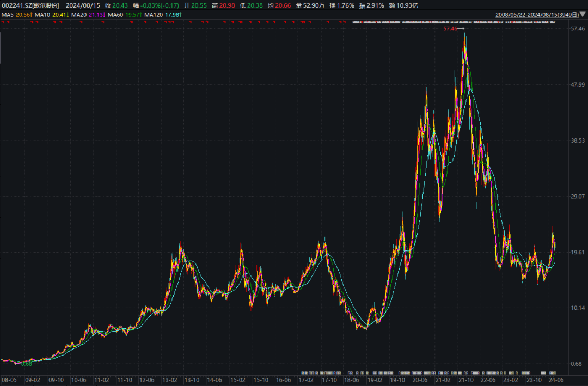Click the opening price 开 20.55

(x=195, y=5)
